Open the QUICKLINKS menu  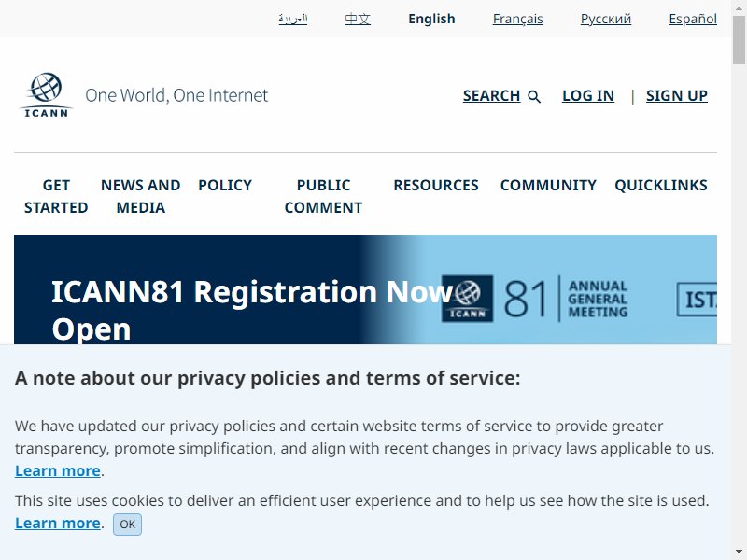pos(661,185)
